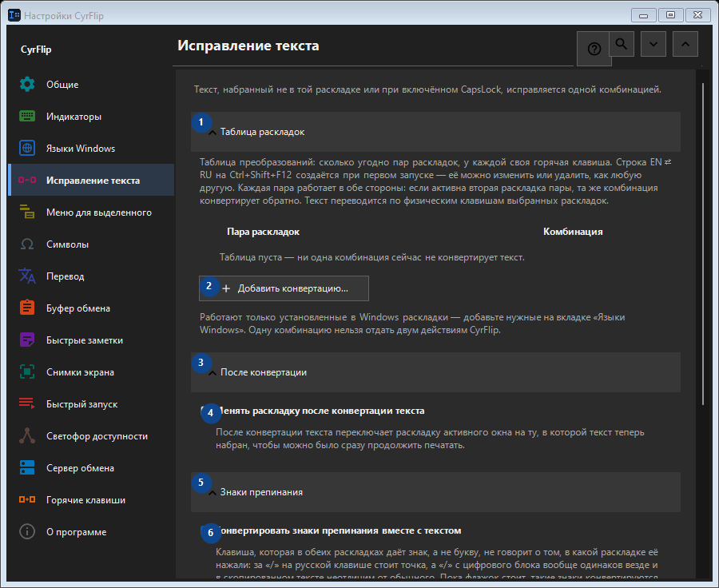Click the green keyboard icon for Индикаторы
This screenshot has width=719, height=588.
tap(27, 116)
